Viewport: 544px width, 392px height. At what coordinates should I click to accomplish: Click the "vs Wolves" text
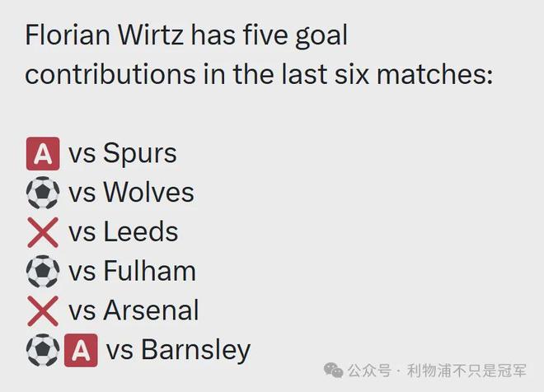[x=132, y=193]
